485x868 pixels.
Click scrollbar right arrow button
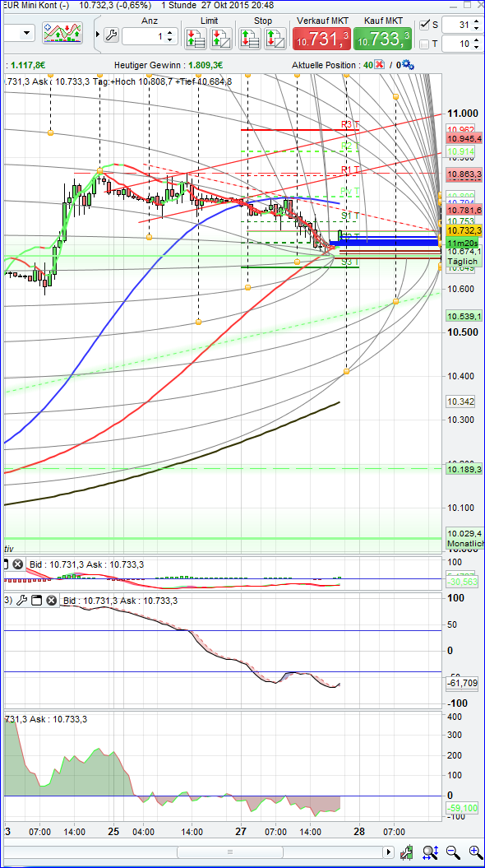(390, 852)
